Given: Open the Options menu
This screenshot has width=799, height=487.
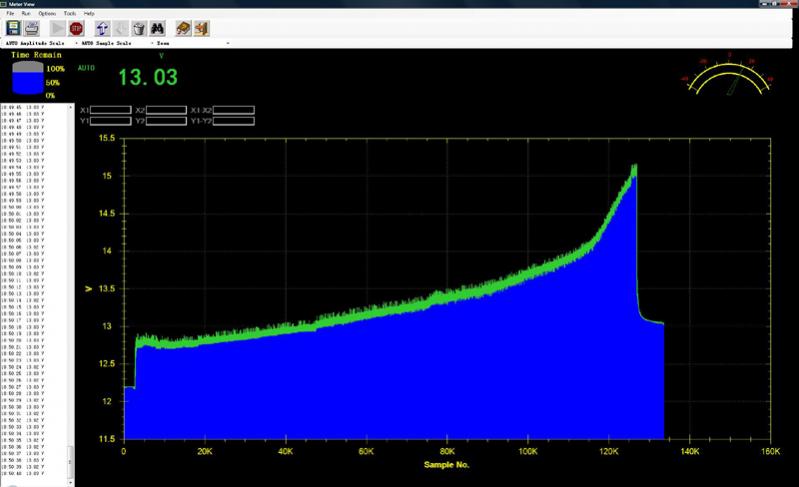Looking at the screenshot, I should tap(47, 13).
